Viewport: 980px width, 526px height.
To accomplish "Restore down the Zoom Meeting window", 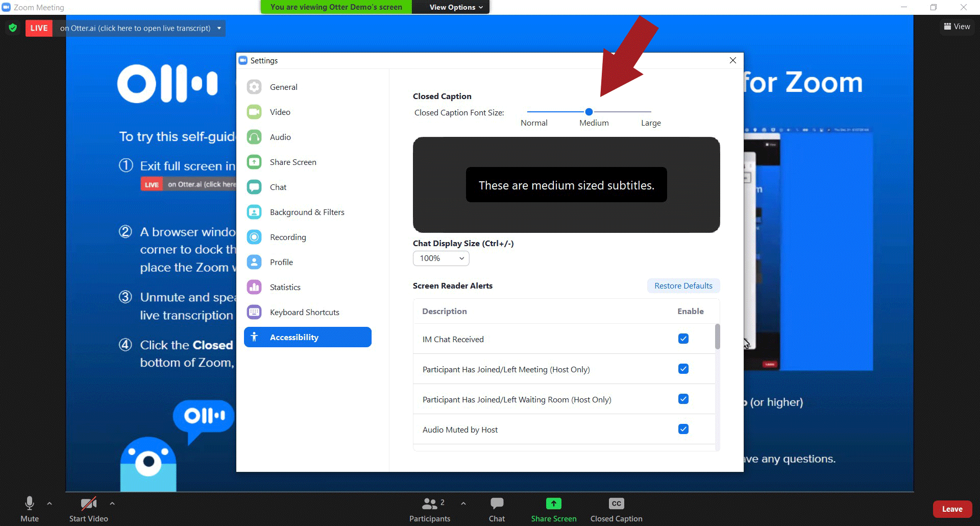I will click(934, 7).
